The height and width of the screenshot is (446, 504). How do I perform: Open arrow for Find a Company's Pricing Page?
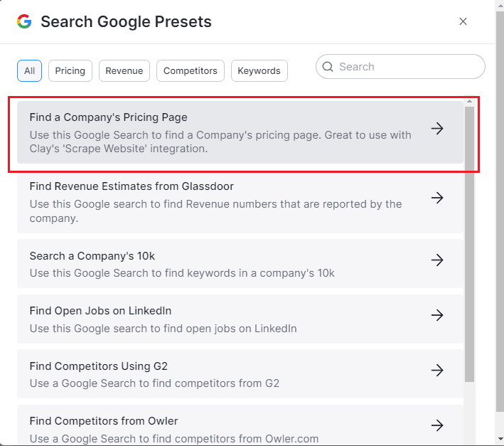pos(437,129)
